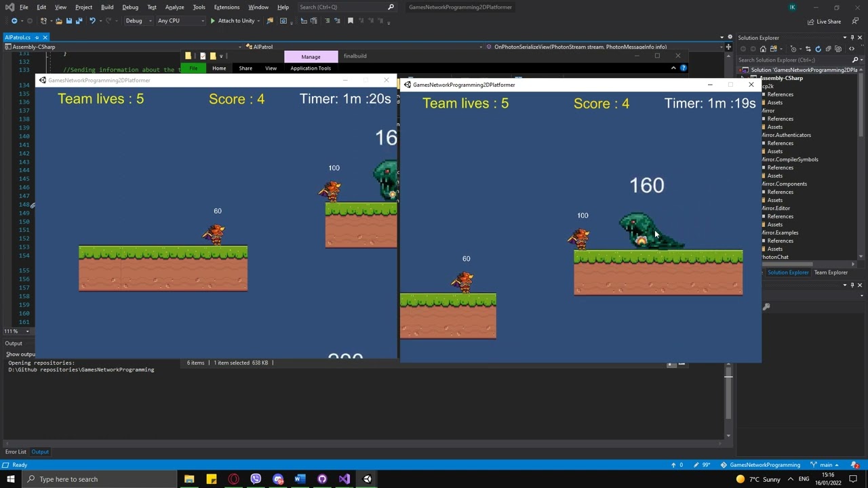Open GitHub Desktop from the taskbar
868x488 pixels.
[322, 479]
